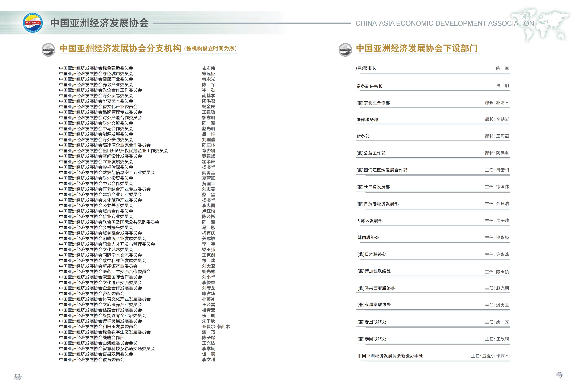Click 主任: 洪子晴
The width and height of the screenshot is (578, 392).
pos(497,220)
